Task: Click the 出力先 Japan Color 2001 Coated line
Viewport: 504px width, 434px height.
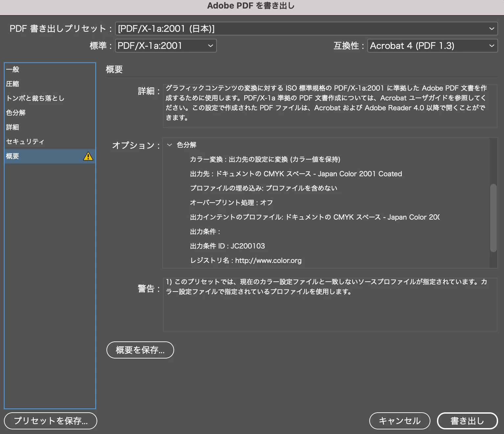Action: pos(296,174)
